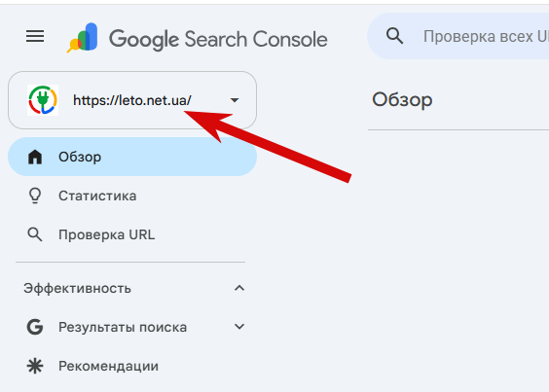Click the magnifier icon for Проверка URL
Screen dimensions: 549x392
(35, 234)
